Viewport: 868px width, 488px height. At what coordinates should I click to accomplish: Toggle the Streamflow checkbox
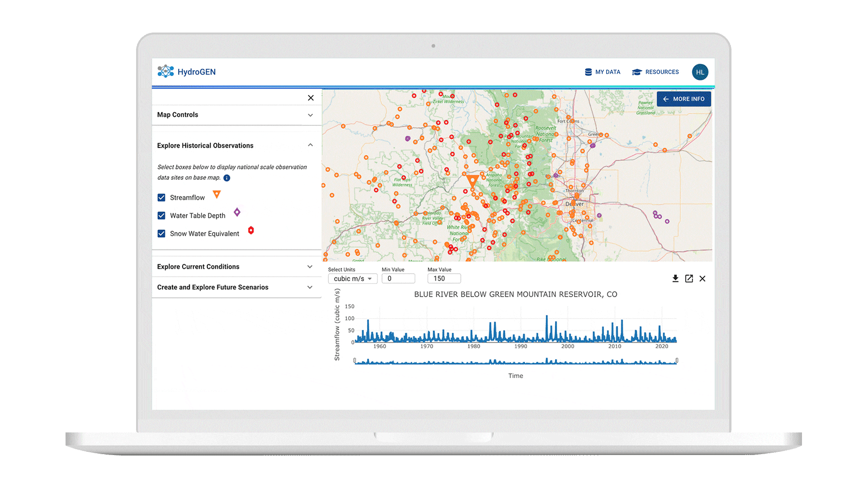click(161, 197)
